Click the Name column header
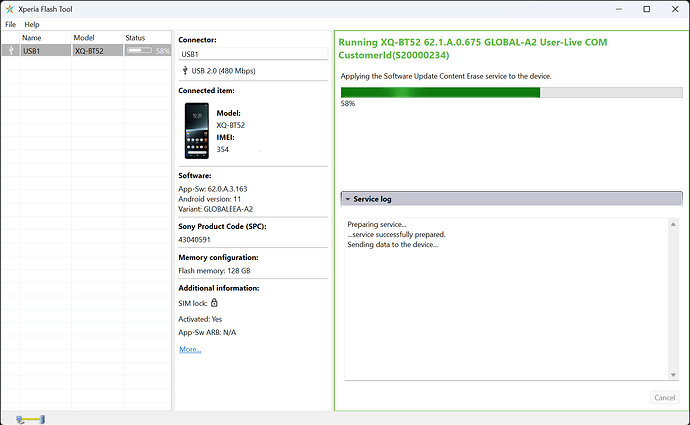This screenshot has width=690, height=425. point(45,38)
